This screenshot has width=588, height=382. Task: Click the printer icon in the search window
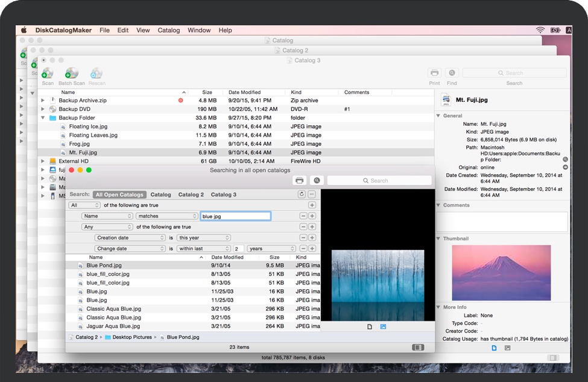coord(299,181)
